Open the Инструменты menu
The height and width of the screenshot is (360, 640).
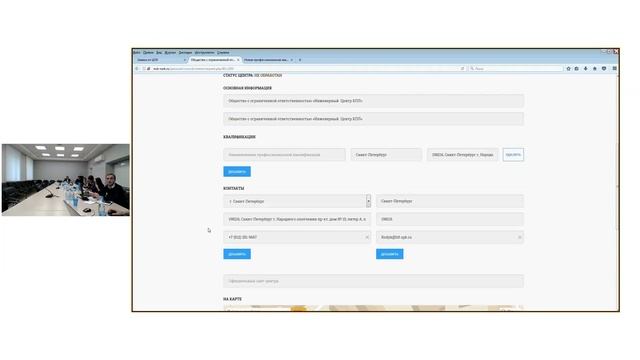204,53
